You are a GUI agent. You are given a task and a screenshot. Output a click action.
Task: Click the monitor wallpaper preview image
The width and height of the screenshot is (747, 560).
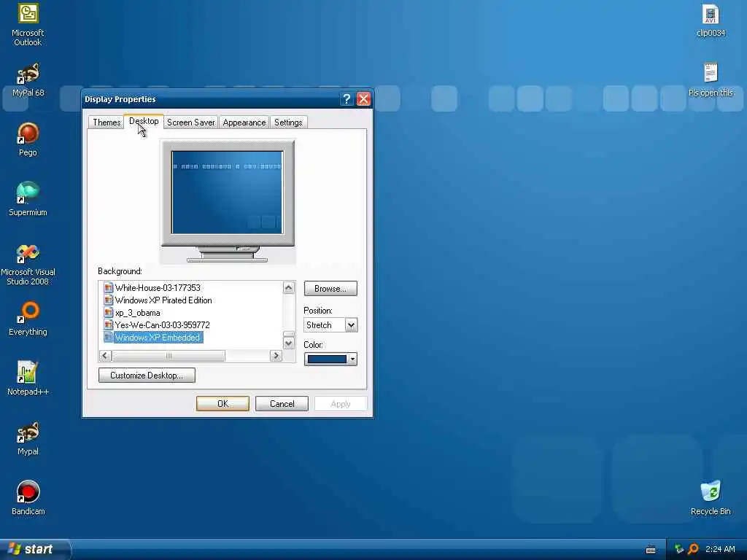pyautogui.click(x=228, y=192)
